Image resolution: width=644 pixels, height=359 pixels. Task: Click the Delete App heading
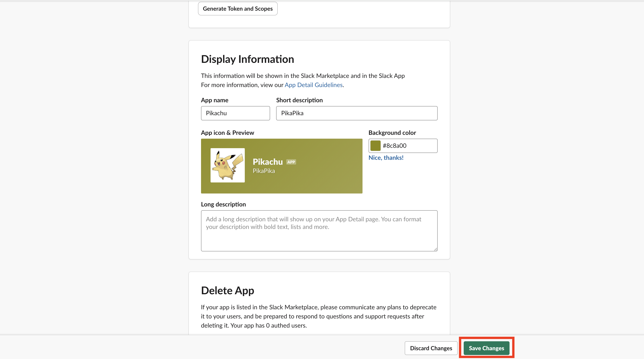point(227,291)
